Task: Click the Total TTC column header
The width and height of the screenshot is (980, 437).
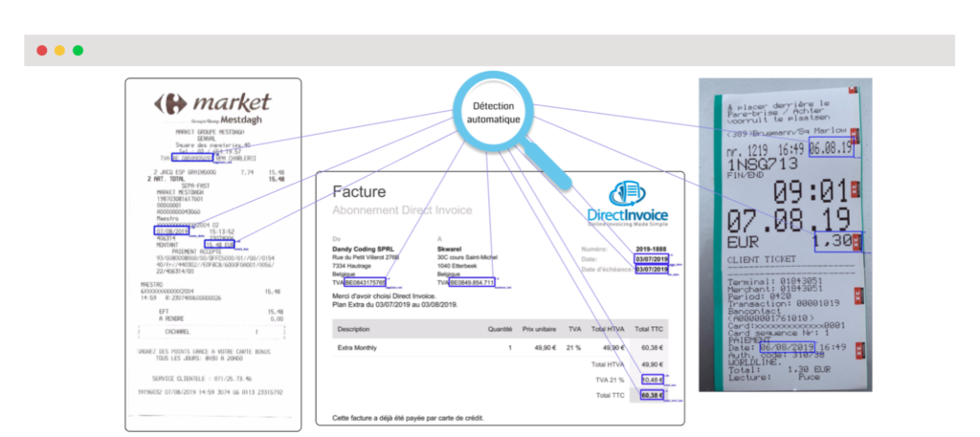Action: tap(649, 329)
